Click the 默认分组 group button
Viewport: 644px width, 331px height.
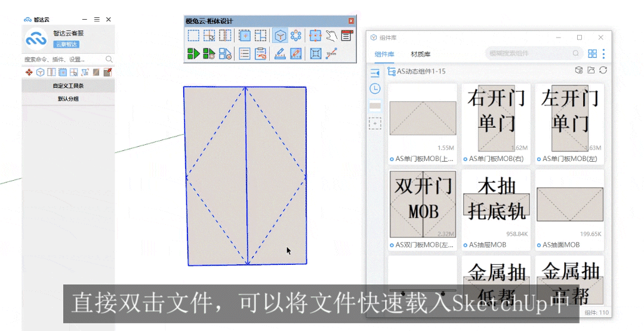coord(68,99)
